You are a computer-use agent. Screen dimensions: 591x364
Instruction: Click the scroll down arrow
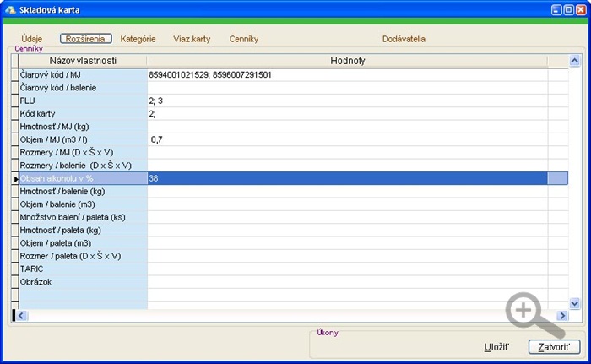[574, 303]
